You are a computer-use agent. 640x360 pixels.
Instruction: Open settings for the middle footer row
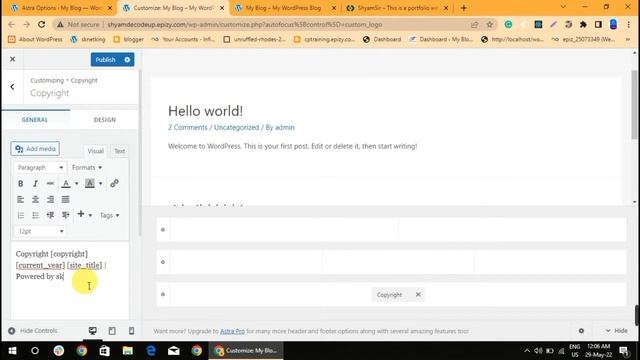[x=163, y=262]
